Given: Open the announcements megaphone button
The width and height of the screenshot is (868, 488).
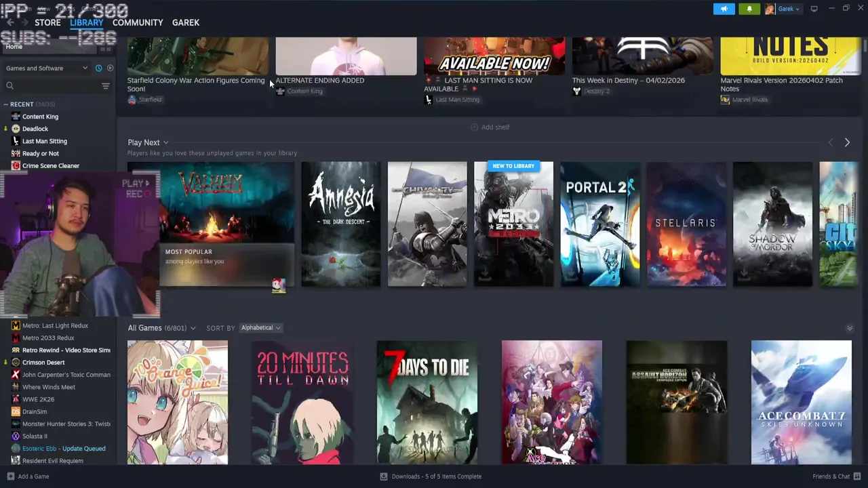Looking at the screenshot, I should point(724,9).
